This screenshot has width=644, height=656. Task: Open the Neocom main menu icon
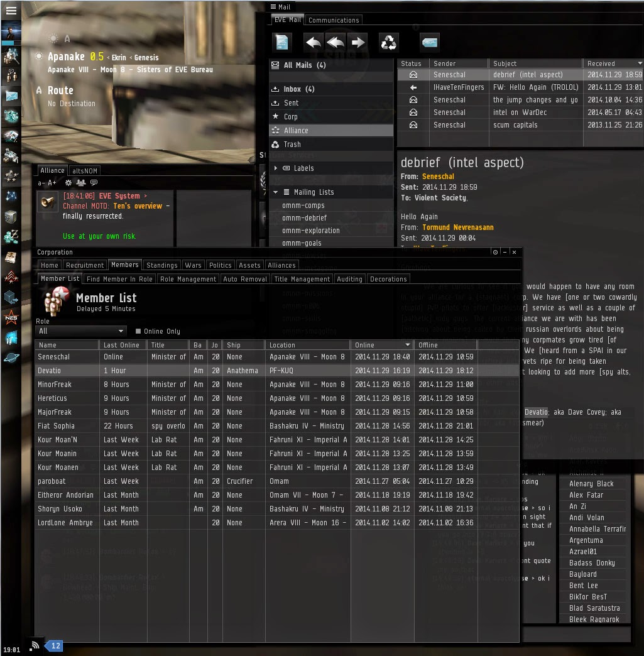pyautogui.click(x=11, y=11)
